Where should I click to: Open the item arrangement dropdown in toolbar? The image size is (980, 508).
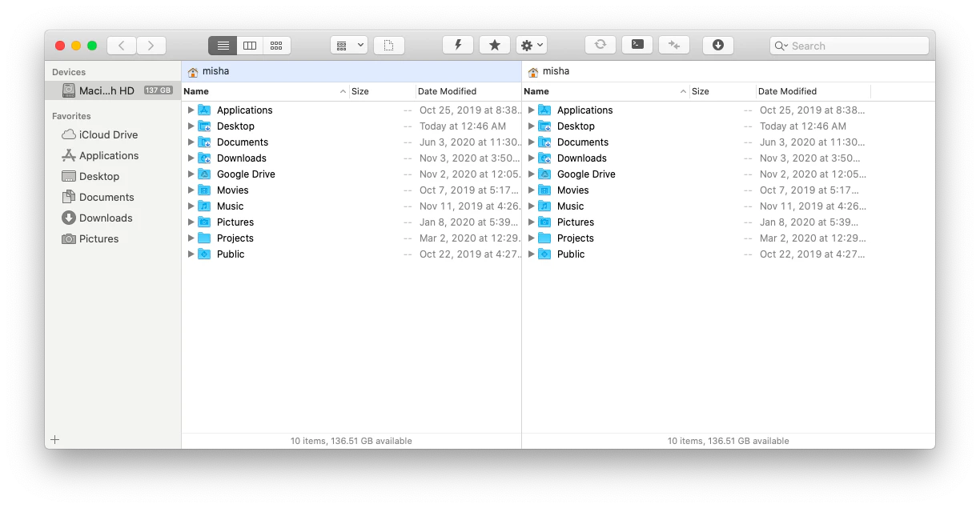click(348, 46)
